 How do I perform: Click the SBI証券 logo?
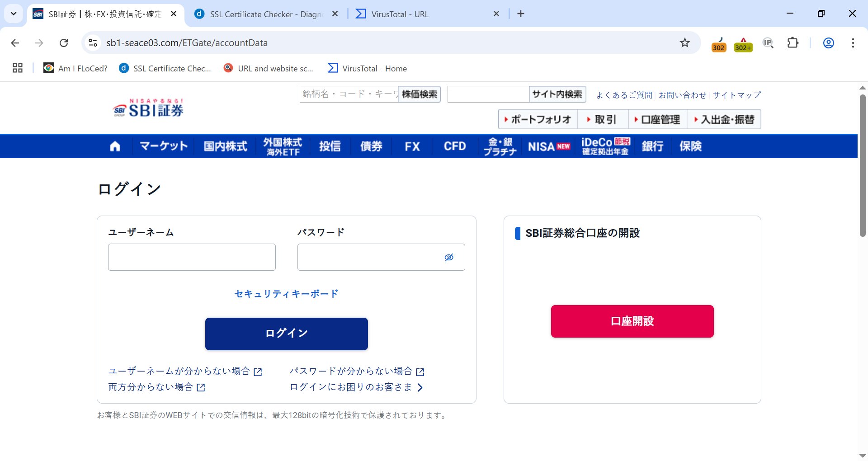[148, 108]
